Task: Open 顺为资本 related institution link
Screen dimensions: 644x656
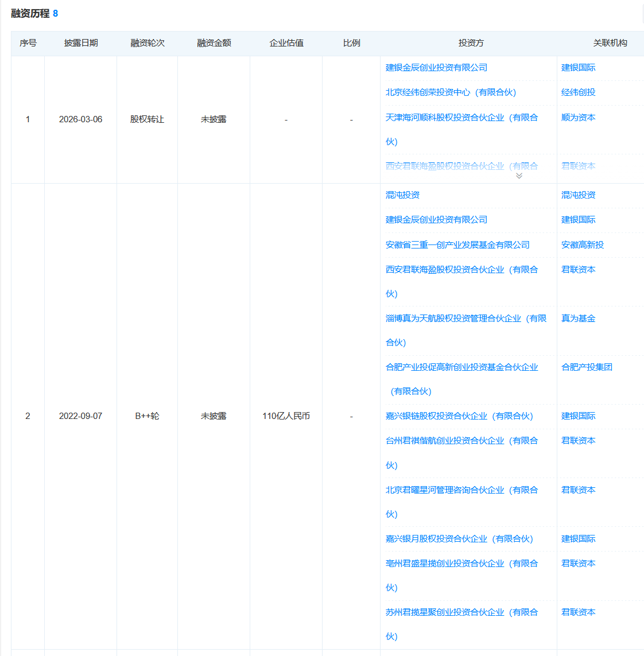Action: [577, 117]
